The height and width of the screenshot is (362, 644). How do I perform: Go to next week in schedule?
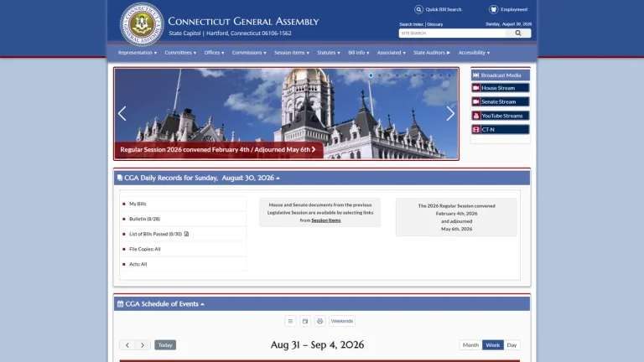[143, 345]
